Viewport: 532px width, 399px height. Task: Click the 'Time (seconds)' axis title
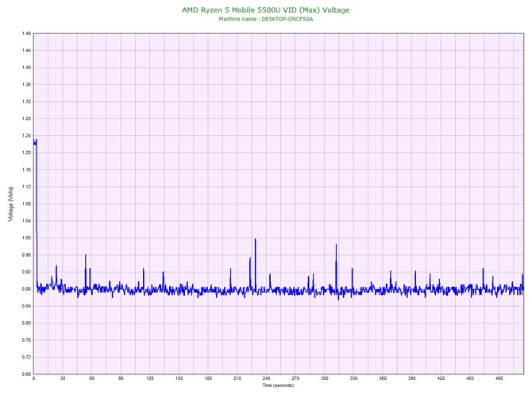tap(278, 385)
